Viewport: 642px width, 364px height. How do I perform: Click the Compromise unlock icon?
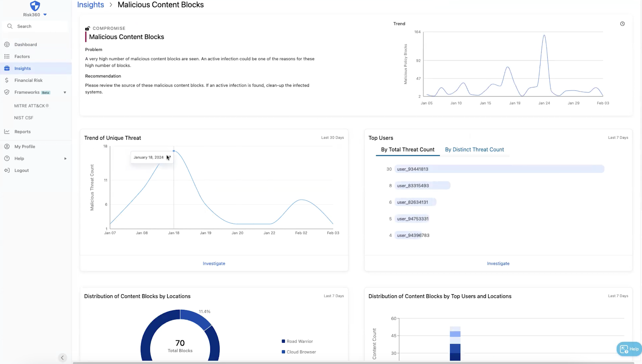[x=87, y=28]
